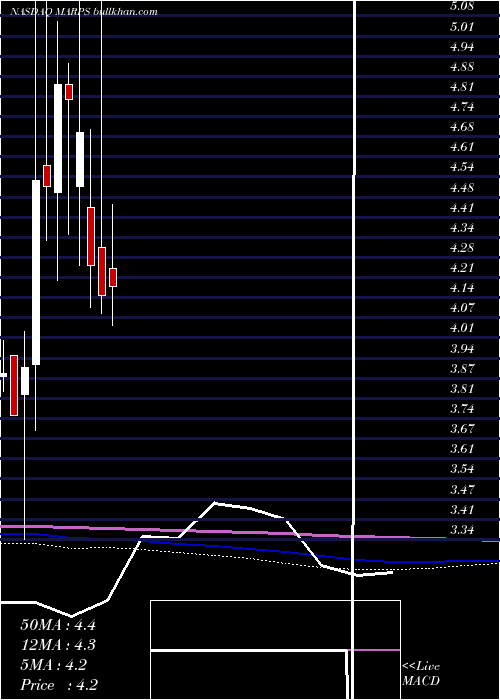
Task: Click the 3.41 price level label
Action: pos(462,509)
